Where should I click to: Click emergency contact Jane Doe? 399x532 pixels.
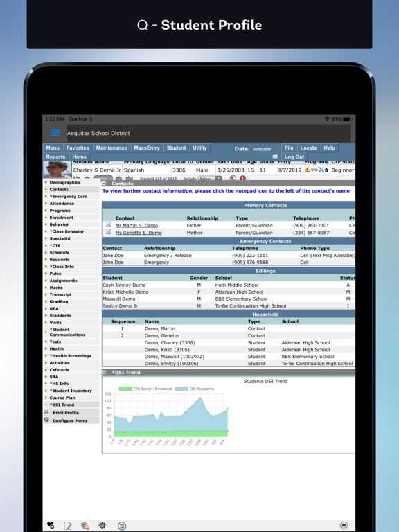click(113, 255)
